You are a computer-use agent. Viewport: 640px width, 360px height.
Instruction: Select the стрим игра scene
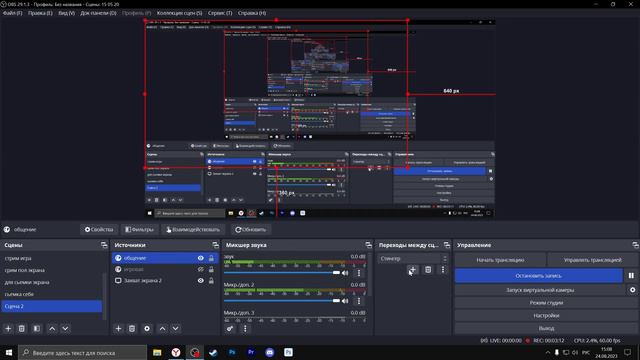click(51, 258)
